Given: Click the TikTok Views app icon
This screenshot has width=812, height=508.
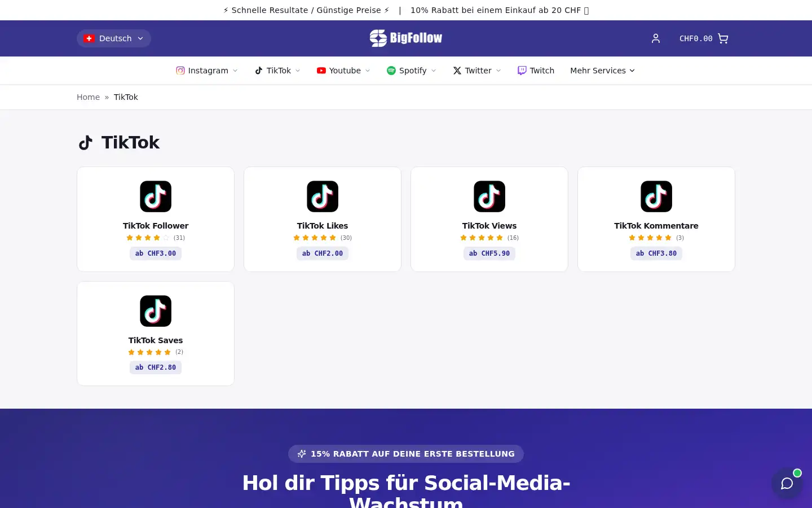Looking at the screenshot, I should coord(489,196).
